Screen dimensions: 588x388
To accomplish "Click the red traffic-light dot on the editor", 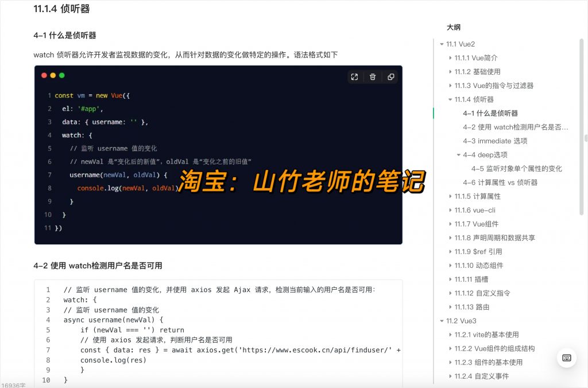I will (x=44, y=75).
